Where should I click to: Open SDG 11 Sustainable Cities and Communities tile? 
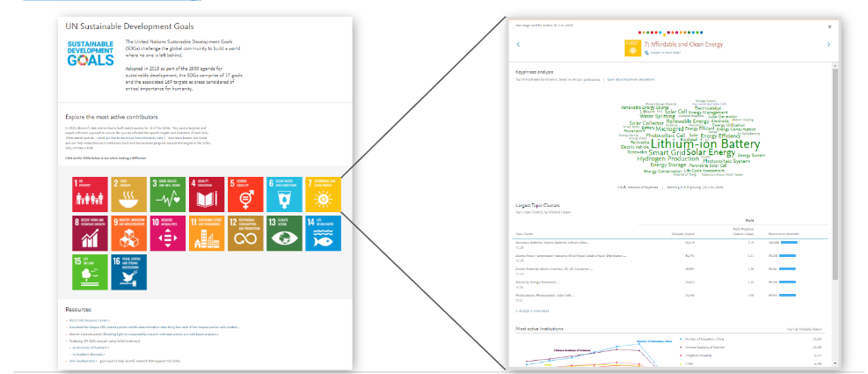207,233
